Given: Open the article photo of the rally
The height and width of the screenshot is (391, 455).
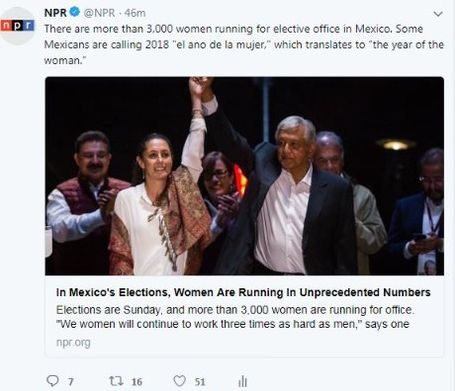Looking at the screenshot, I should 244,176.
